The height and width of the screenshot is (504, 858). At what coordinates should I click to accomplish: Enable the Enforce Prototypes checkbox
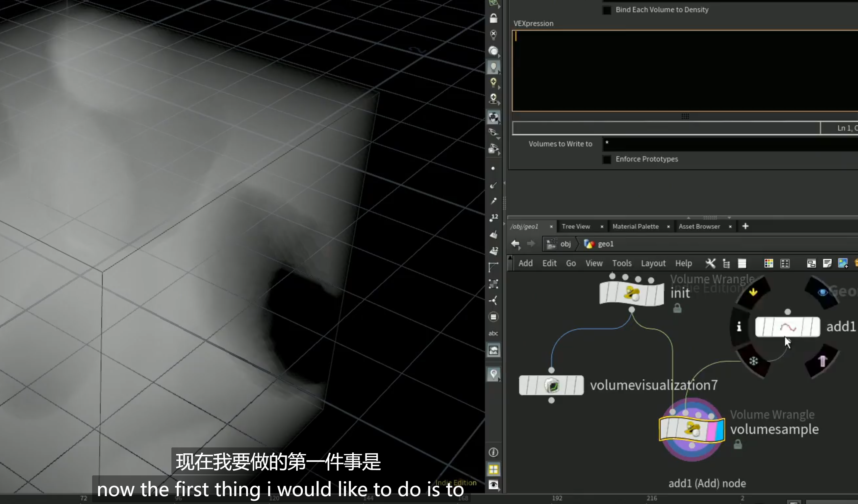[x=607, y=159]
